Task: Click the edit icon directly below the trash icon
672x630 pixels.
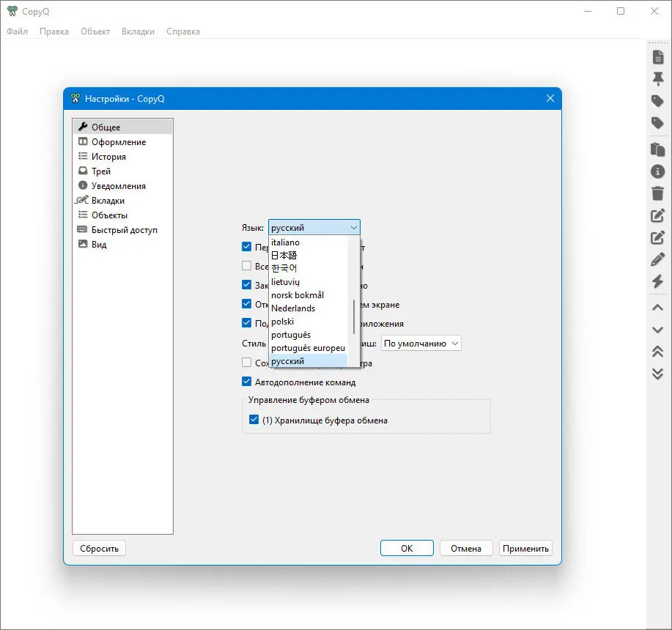Action: click(x=658, y=215)
